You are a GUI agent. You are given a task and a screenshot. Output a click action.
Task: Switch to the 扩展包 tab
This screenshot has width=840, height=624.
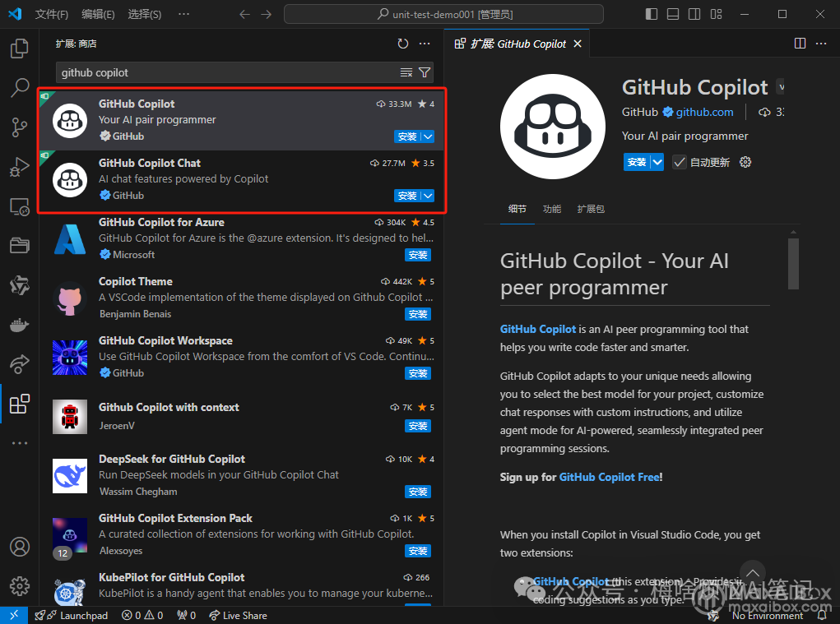(591, 209)
